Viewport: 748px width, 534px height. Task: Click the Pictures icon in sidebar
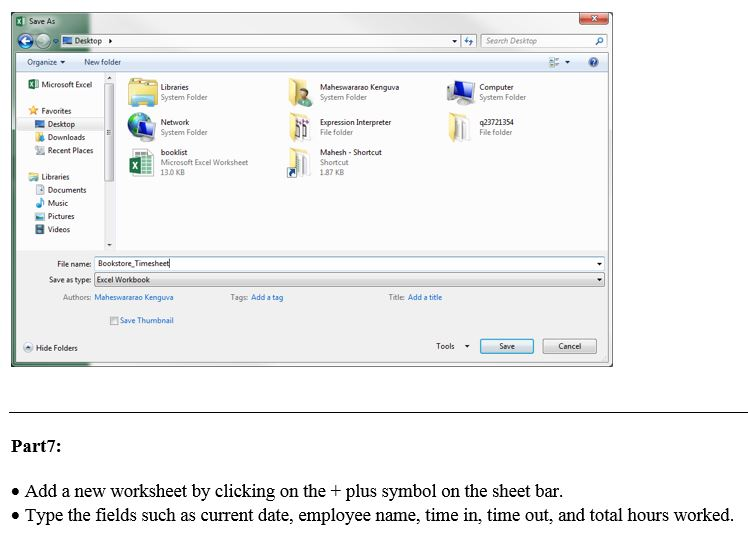(x=40, y=216)
